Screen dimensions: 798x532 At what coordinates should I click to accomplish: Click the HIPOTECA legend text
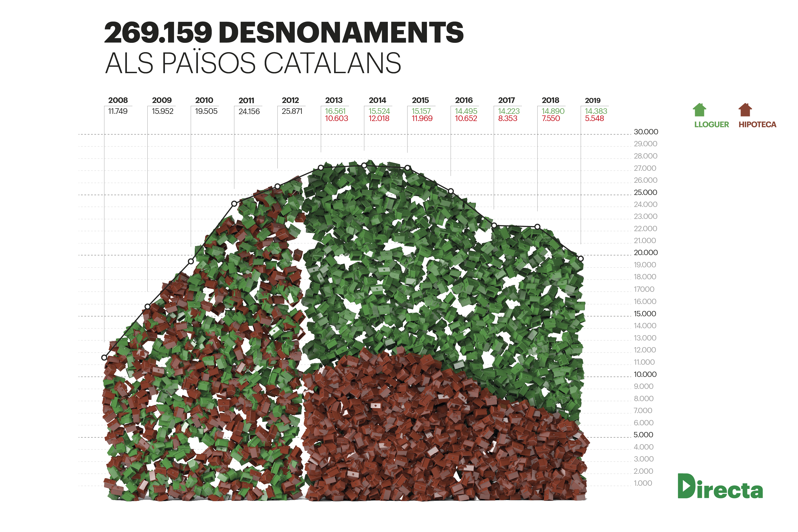[x=757, y=124]
